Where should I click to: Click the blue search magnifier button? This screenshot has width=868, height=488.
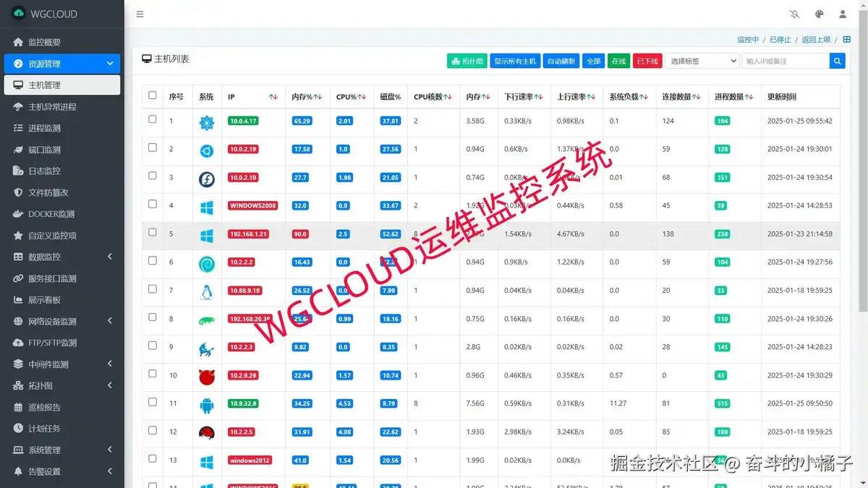(837, 61)
